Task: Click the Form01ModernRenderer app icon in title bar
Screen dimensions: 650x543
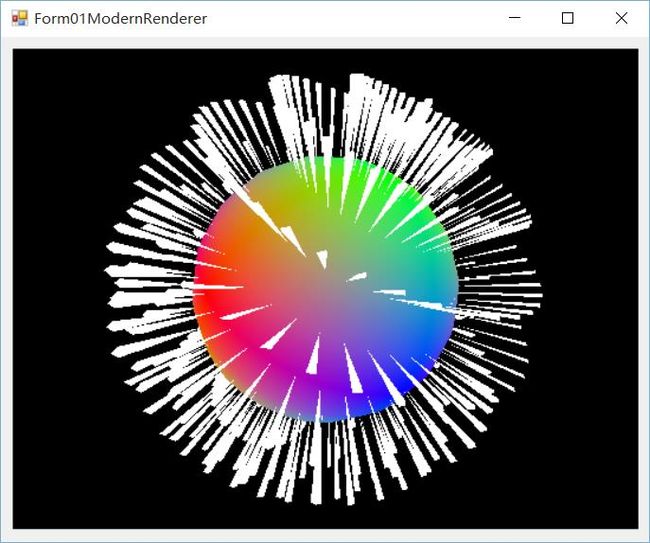Action: click(x=19, y=19)
